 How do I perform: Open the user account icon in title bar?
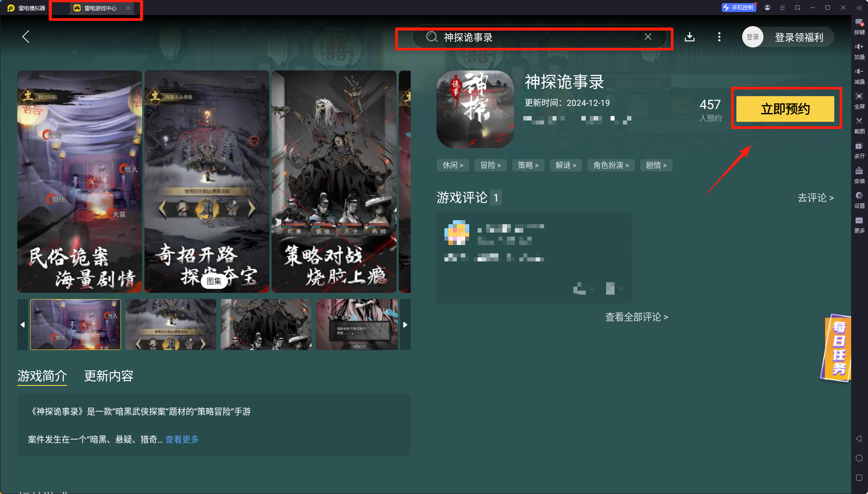click(x=767, y=8)
